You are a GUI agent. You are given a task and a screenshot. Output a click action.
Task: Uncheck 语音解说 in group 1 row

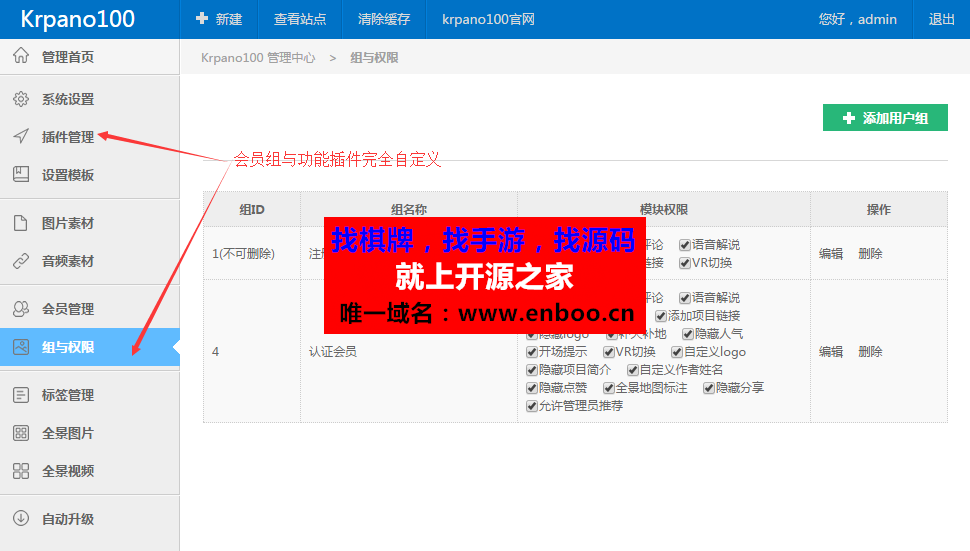point(685,245)
